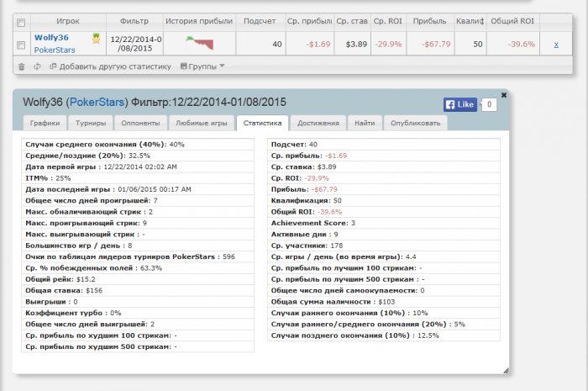Click the Дата первой игры row
Viewport: 588px width, 391px height.
point(138,167)
